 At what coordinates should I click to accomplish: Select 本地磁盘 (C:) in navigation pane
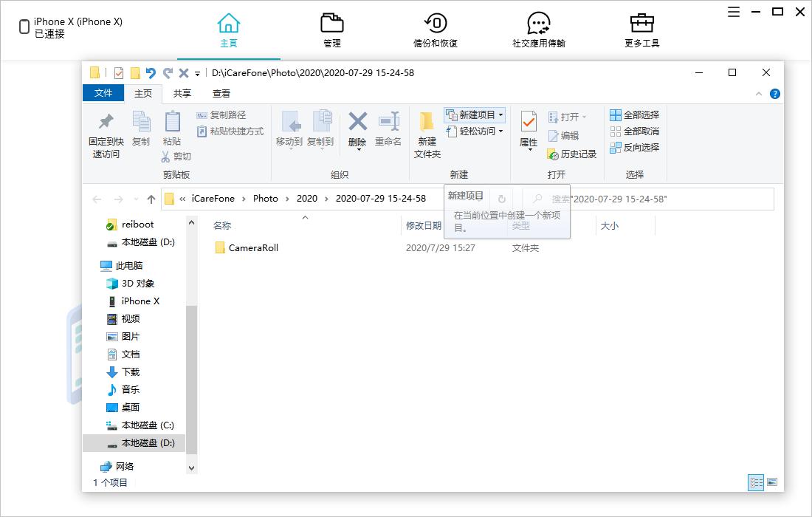pos(140,425)
